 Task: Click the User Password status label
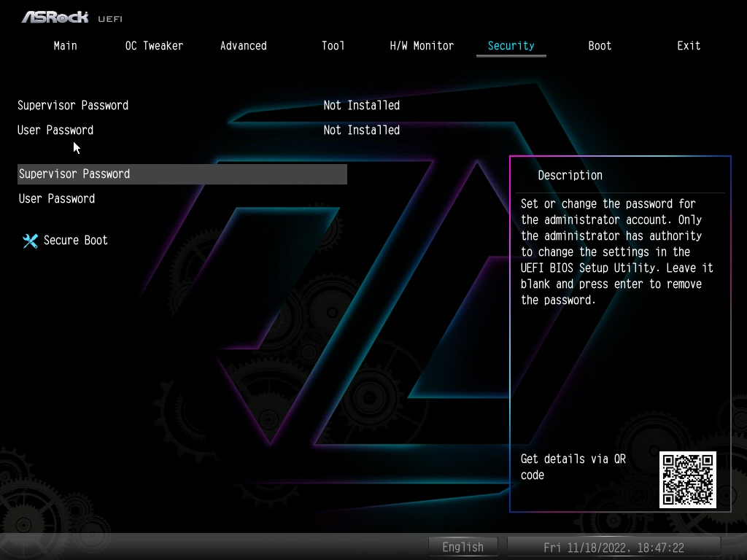(x=55, y=130)
